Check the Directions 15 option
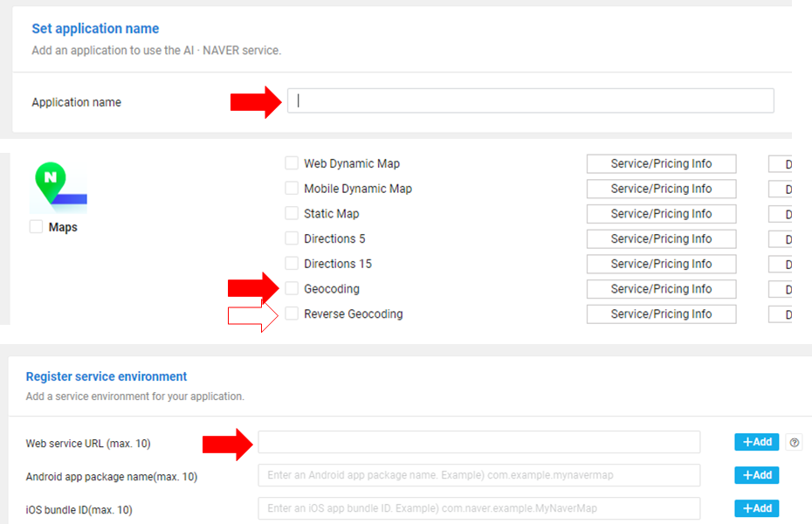The image size is (812, 524). click(292, 263)
